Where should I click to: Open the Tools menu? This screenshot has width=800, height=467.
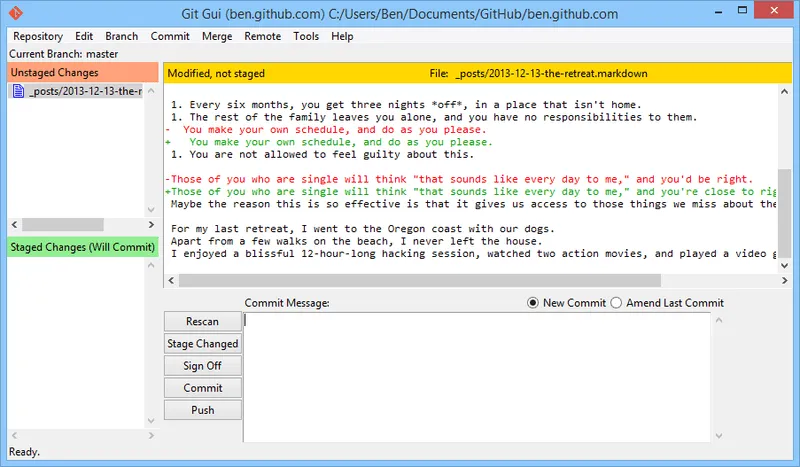click(306, 36)
